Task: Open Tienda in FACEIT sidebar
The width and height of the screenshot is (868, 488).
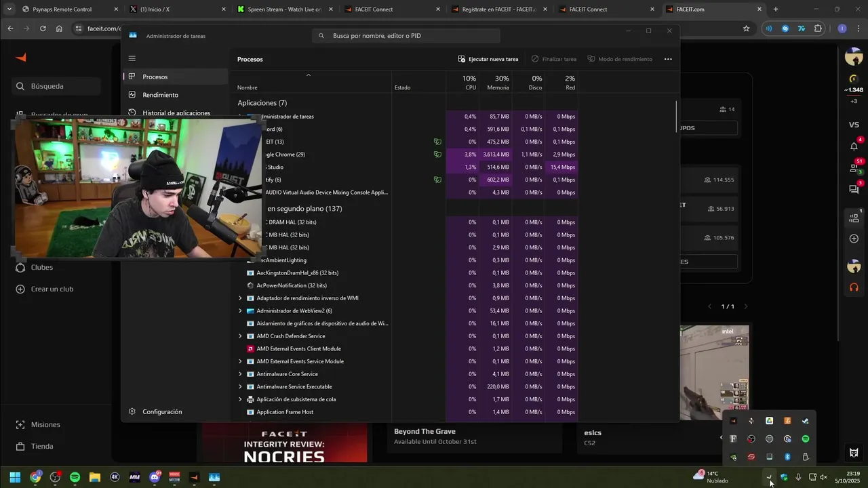Action: click(x=34, y=446)
